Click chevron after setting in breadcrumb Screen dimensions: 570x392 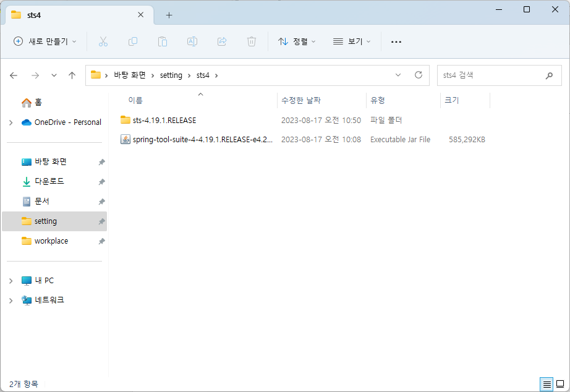[189, 75]
